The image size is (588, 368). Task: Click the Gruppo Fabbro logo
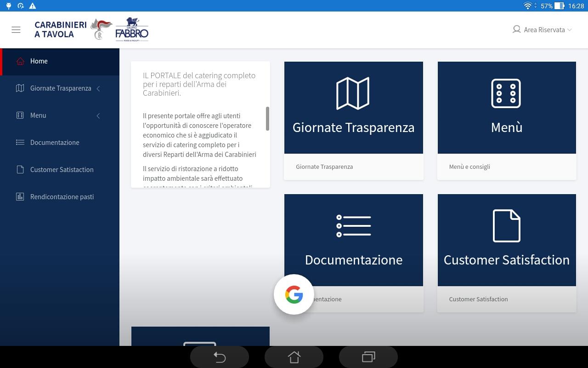[132, 29]
